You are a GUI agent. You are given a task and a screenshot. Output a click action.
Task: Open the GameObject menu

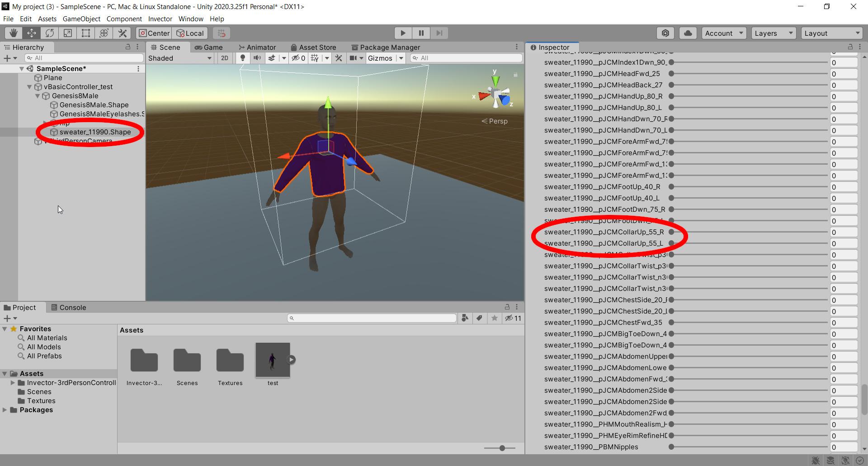tap(81, 19)
